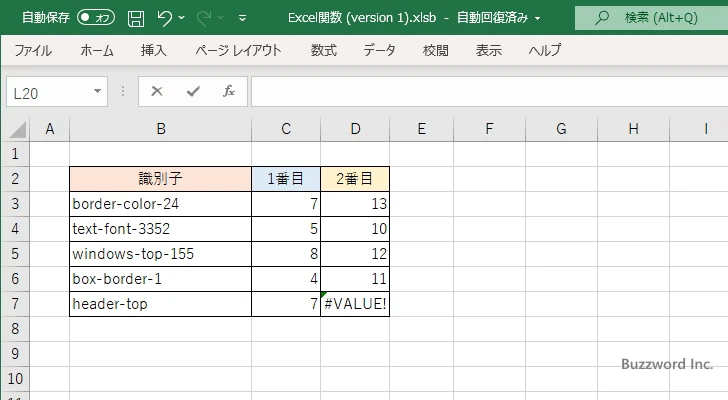Screen dimensions: 728x400
Task: Click the 2番目 header cell
Action: (355, 179)
